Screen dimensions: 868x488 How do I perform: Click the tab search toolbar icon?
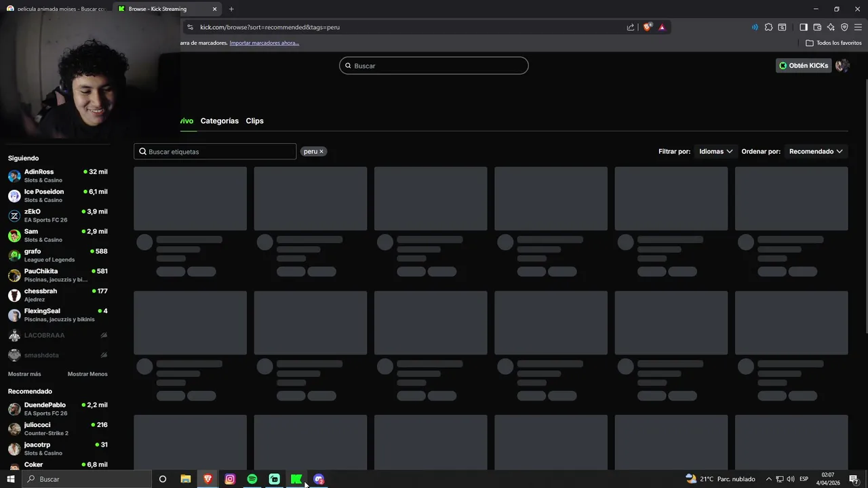pyautogui.click(x=782, y=27)
